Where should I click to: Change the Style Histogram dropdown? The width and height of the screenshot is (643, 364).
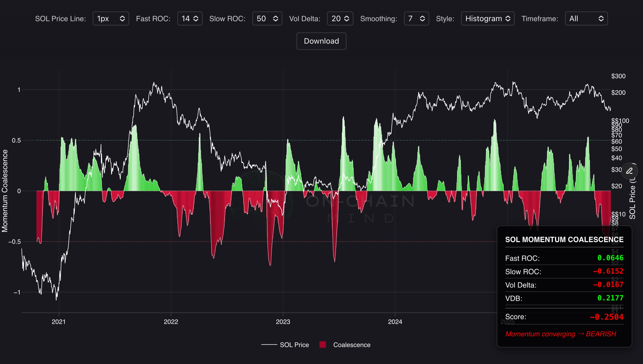click(x=487, y=18)
